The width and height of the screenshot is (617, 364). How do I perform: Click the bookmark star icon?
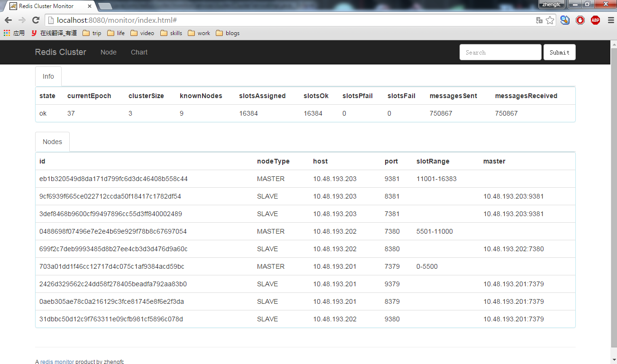550,20
